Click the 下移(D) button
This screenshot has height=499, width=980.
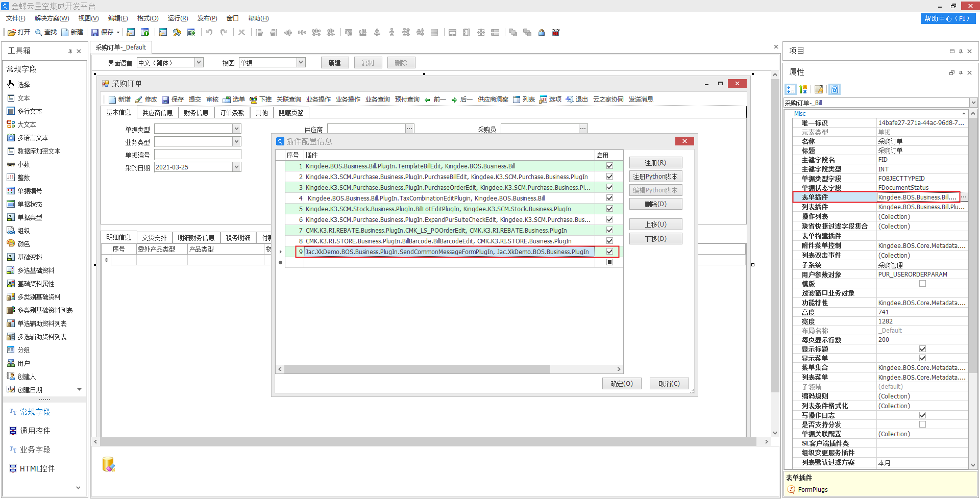pyautogui.click(x=655, y=239)
